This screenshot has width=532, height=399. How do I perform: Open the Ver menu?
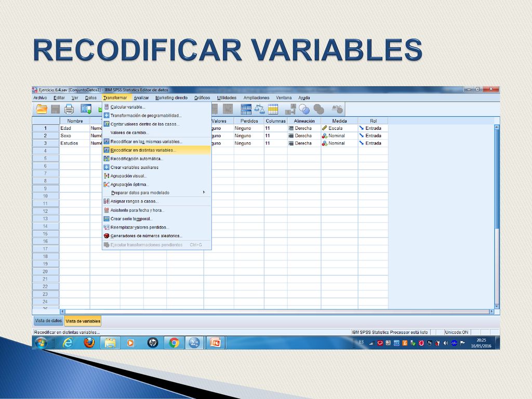coord(75,98)
